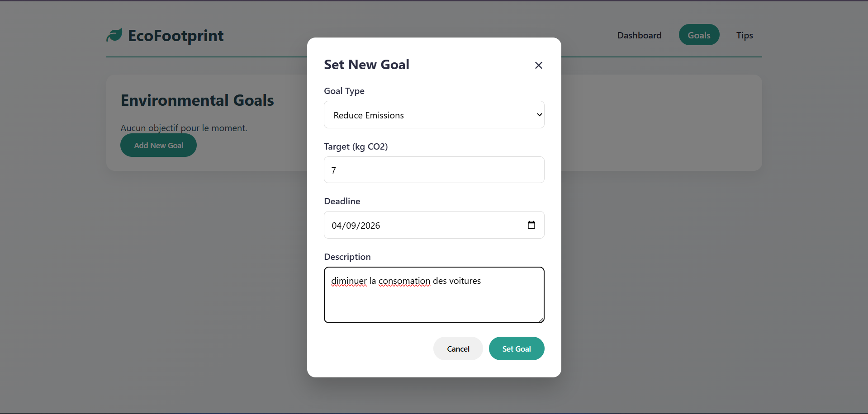Focus the Target (kg CO2) input field

tap(434, 170)
